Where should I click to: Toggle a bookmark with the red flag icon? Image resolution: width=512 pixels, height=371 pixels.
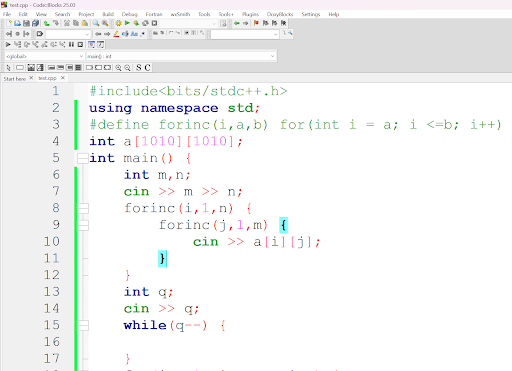[x=256, y=23]
